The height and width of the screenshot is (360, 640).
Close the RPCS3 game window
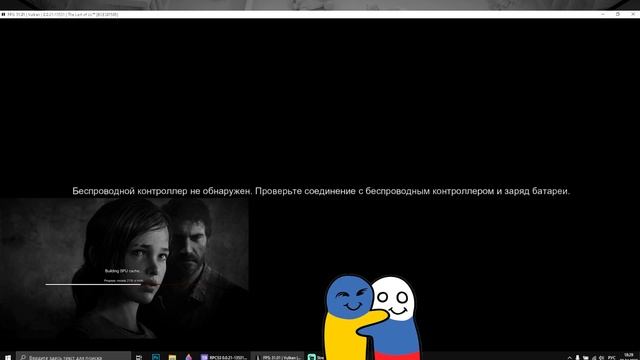[633, 14]
